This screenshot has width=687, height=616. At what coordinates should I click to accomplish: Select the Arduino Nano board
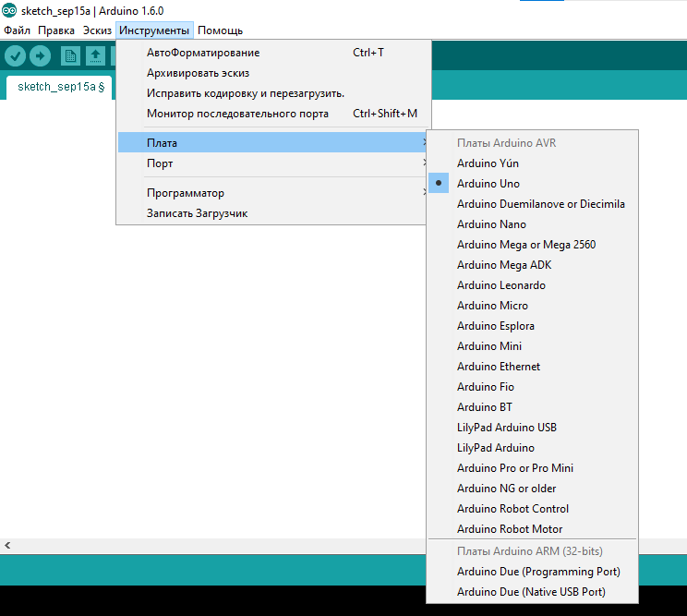pyautogui.click(x=533, y=224)
